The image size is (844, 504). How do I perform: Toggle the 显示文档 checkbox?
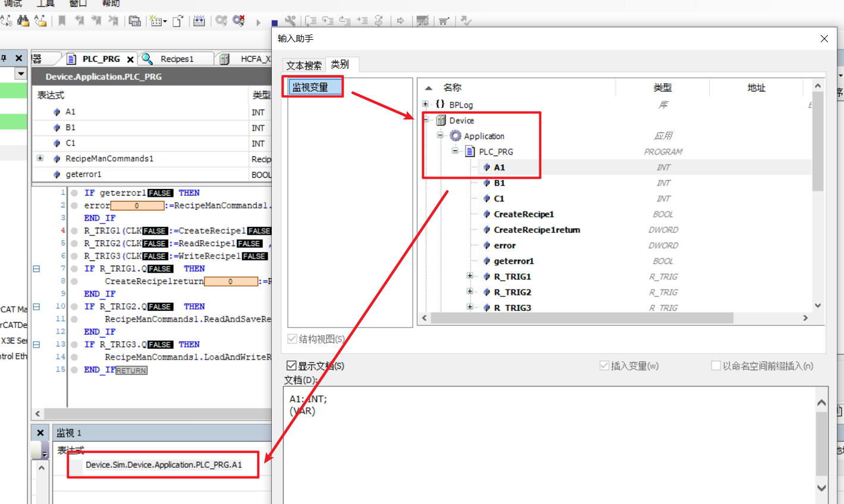291,366
